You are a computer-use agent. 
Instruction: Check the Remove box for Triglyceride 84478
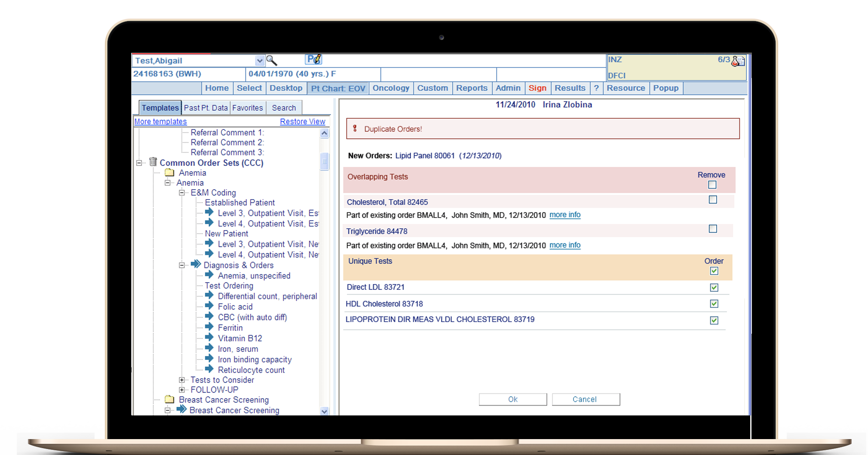pyautogui.click(x=712, y=229)
